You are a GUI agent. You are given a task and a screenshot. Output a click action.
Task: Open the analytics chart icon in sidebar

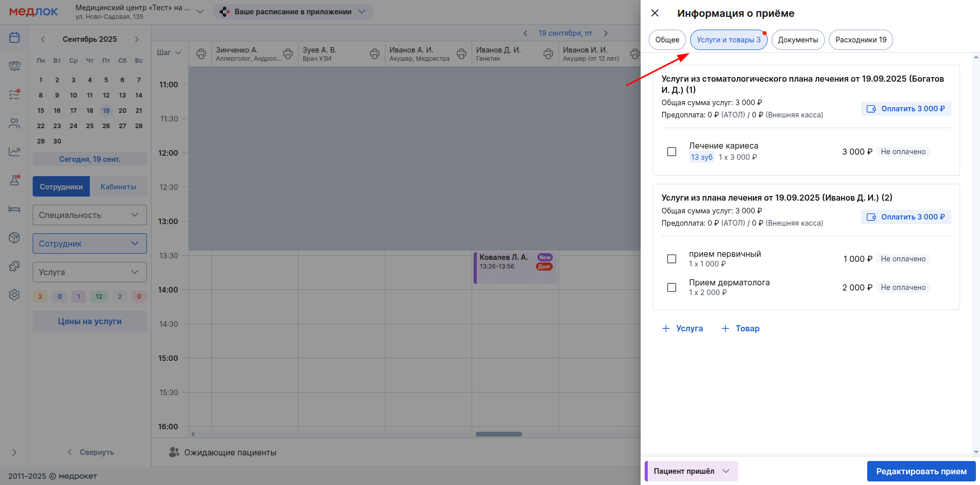click(14, 152)
